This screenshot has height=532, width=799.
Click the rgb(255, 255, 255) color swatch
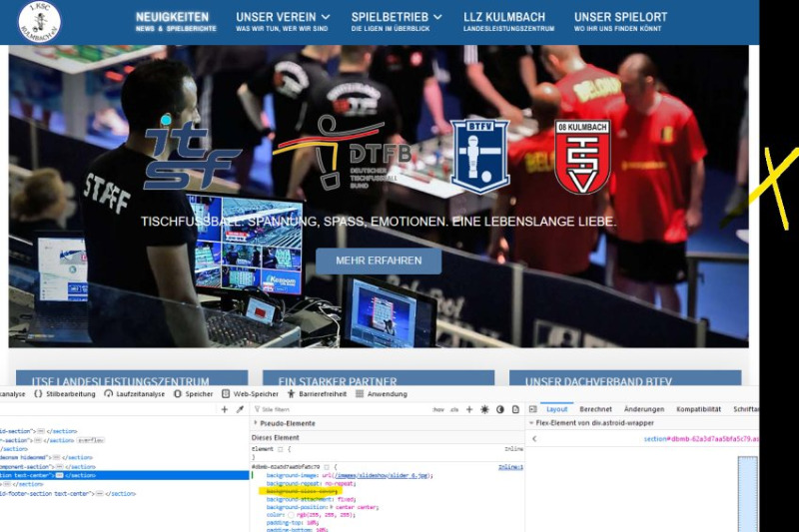pos(291,515)
